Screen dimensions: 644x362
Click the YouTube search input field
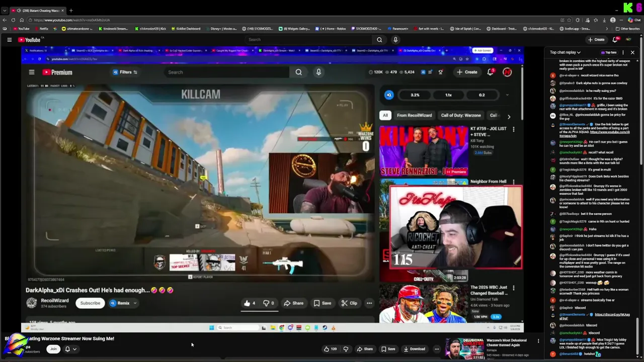[x=308, y=40]
